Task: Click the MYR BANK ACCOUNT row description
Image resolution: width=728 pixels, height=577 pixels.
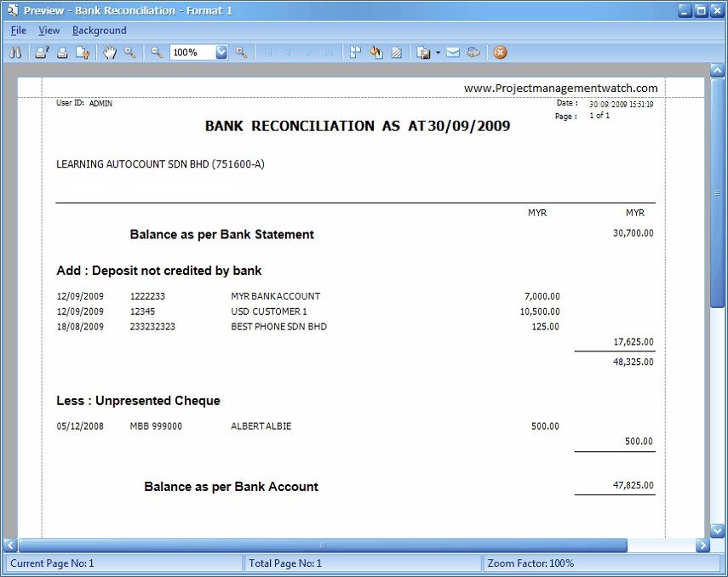Action: pos(276,296)
